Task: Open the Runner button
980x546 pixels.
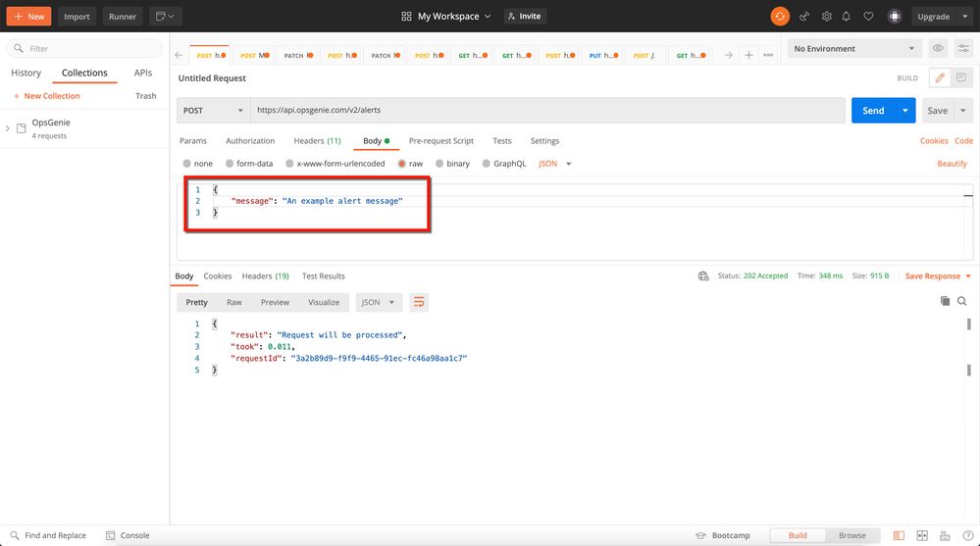Action: [x=123, y=17]
